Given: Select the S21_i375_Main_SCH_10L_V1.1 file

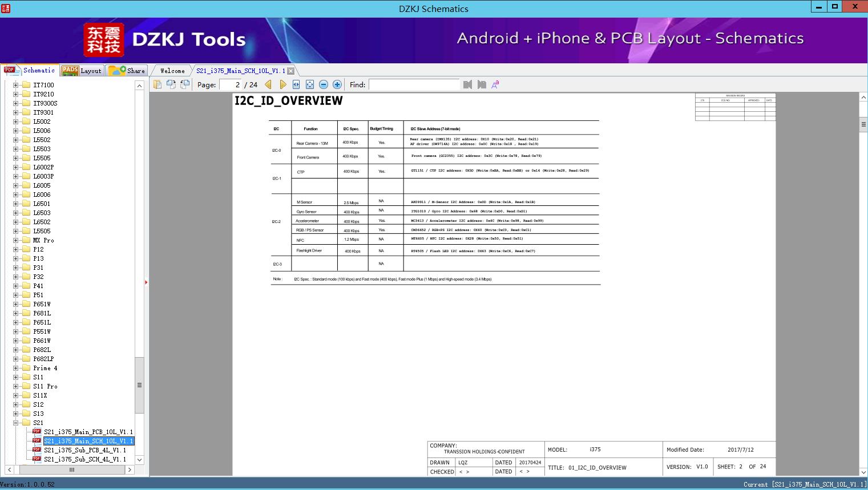Looking at the screenshot, I should click(88, 441).
